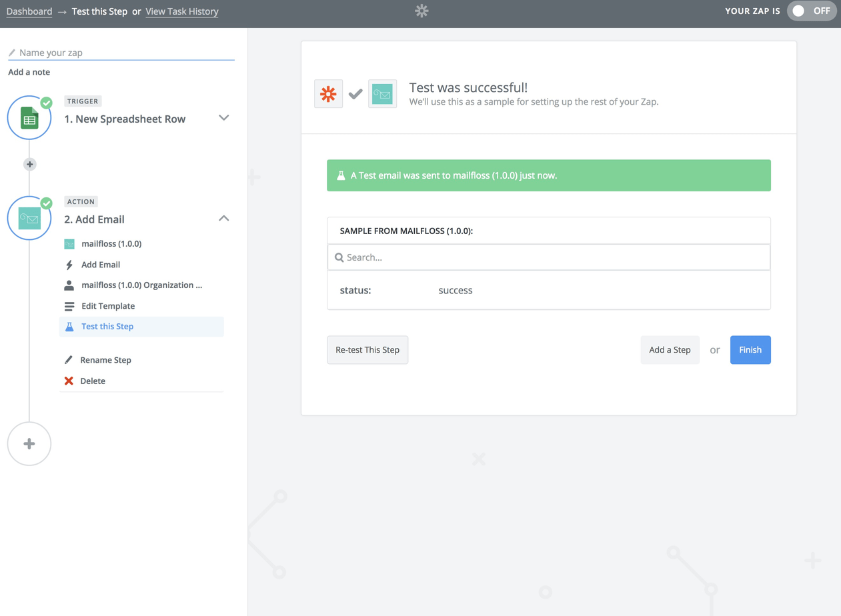Collapse the Add Email action step

pyautogui.click(x=224, y=218)
